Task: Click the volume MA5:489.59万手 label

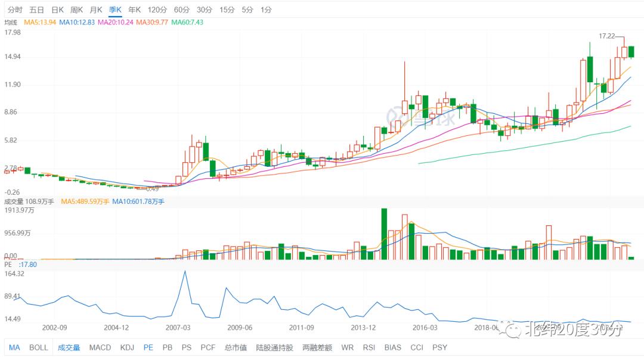Action: tap(85, 201)
